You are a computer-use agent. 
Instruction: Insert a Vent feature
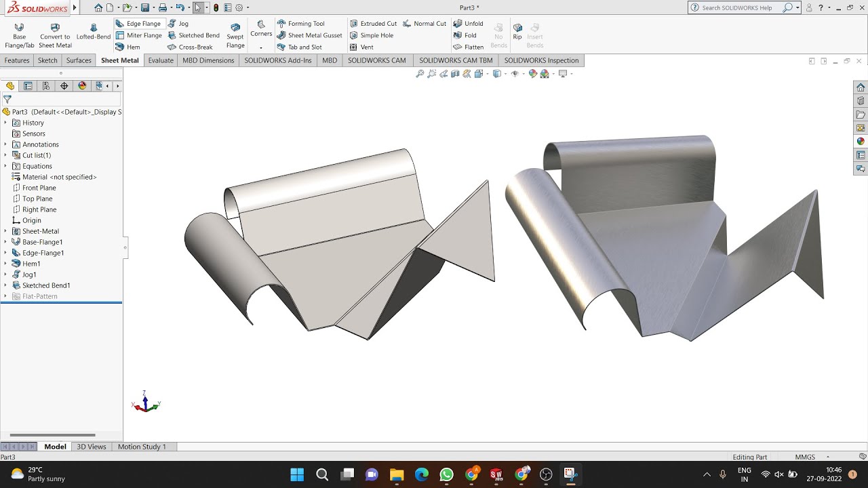point(361,47)
